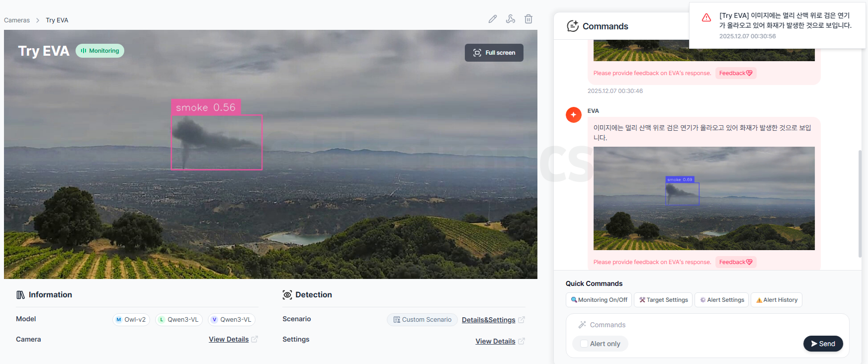Viewport: 868px width, 364px height.
Task: Click the orange EVA avatar icon
Action: point(574,115)
